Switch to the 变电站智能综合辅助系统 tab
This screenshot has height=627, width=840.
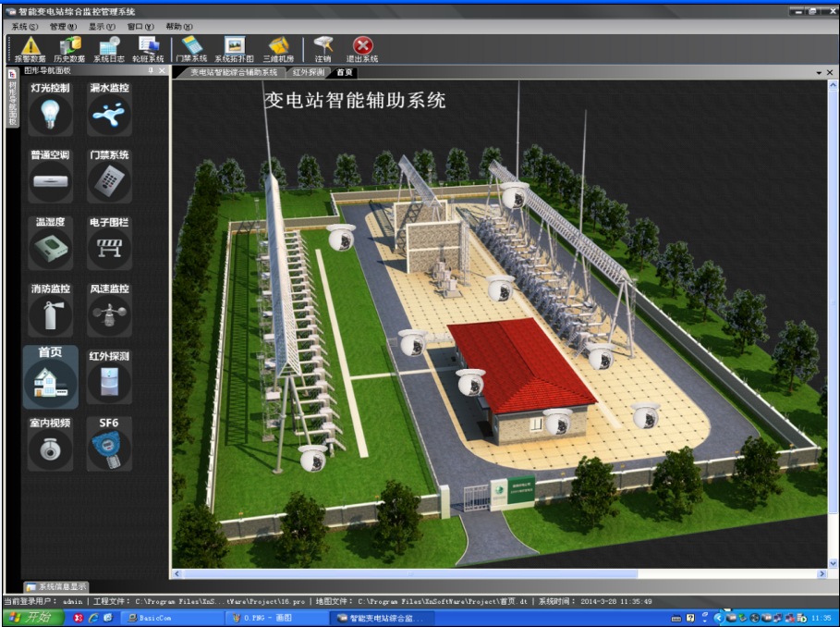click(x=233, y=72)
